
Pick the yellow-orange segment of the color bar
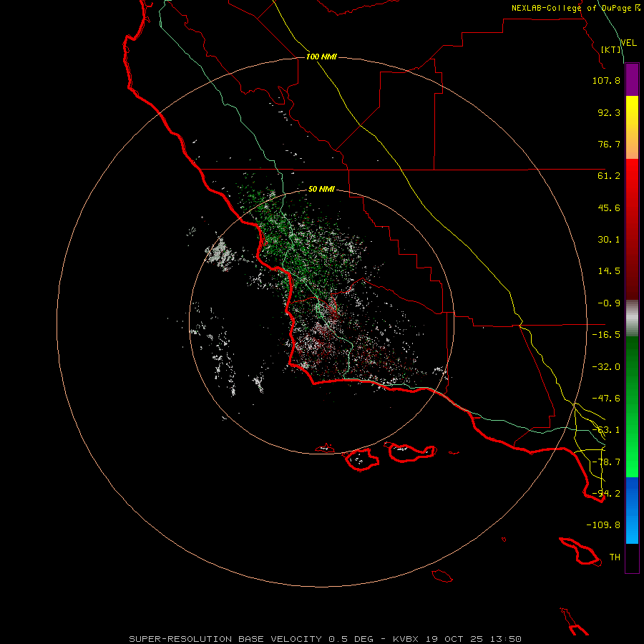tap(632, 127)
